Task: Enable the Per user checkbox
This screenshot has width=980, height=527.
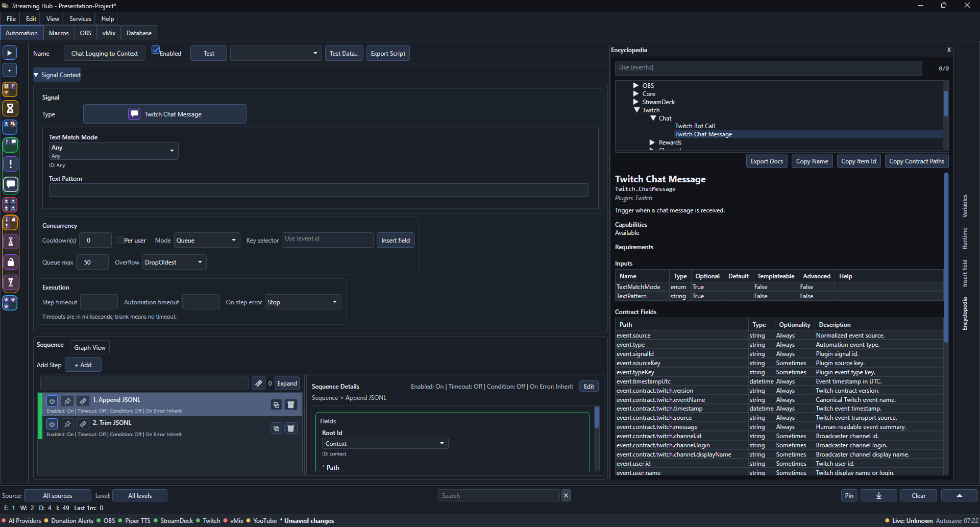Action: point(119,241)
